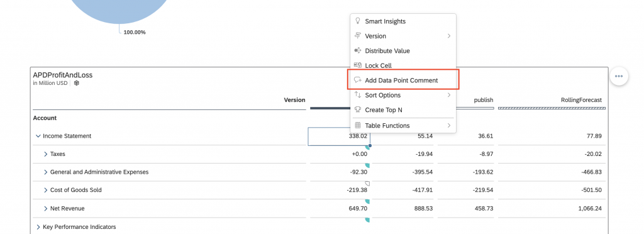This screenshot has height=234, width=644.
Task: Select the RollingForecast column header
Action: coord(581,100)
